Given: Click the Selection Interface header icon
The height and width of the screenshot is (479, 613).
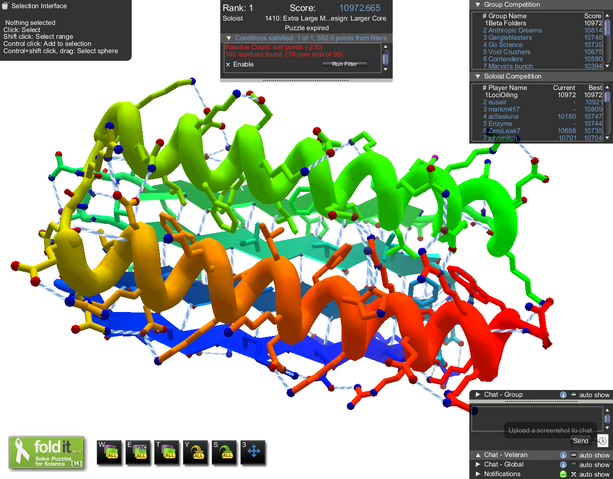Looking at the screenshot, I should (5, 5).
